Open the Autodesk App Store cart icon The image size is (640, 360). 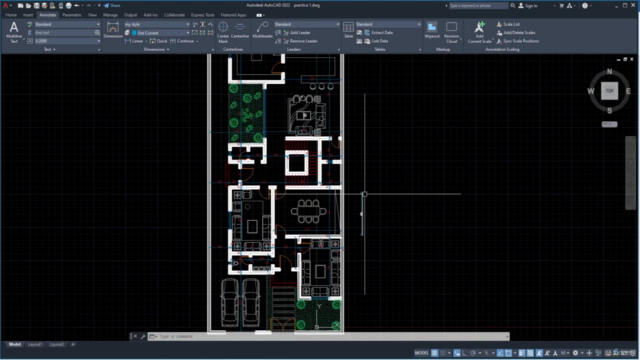point(562,6)
